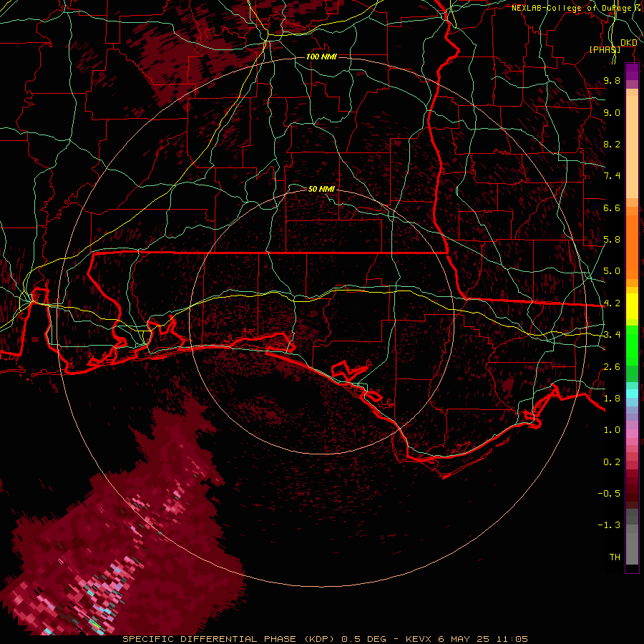Click the 100 NMI range ring label
Image resolution: width=644 pixels, height=644 pixels.
(x=321, y=57)
